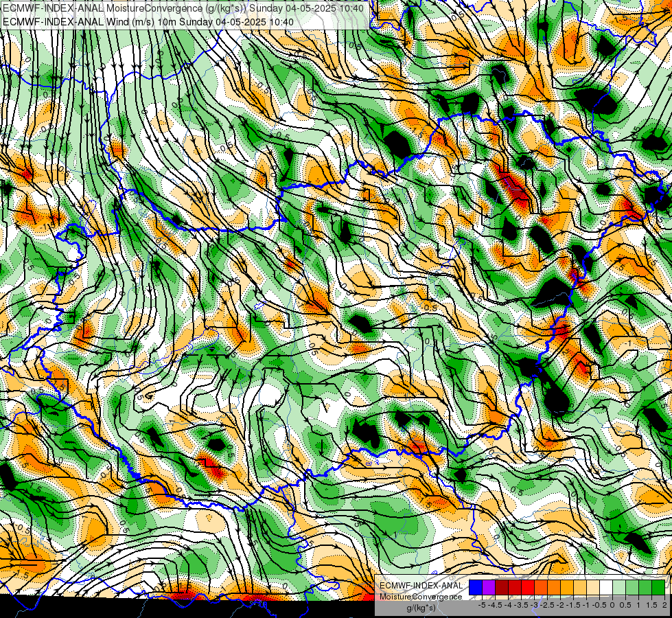Click the "-3" legend tick label
This screenshot has height=618, width=672.
pos(535,605)
